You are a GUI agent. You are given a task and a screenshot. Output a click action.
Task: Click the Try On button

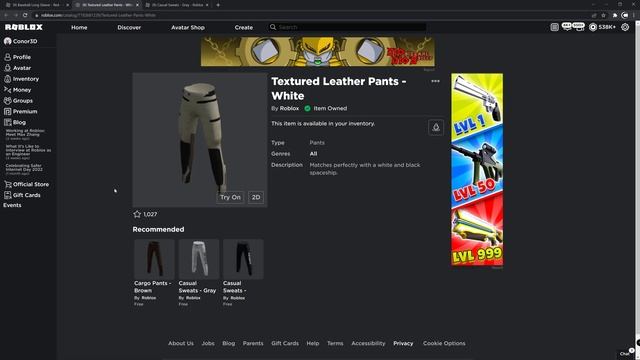click(x=230, y=197)
